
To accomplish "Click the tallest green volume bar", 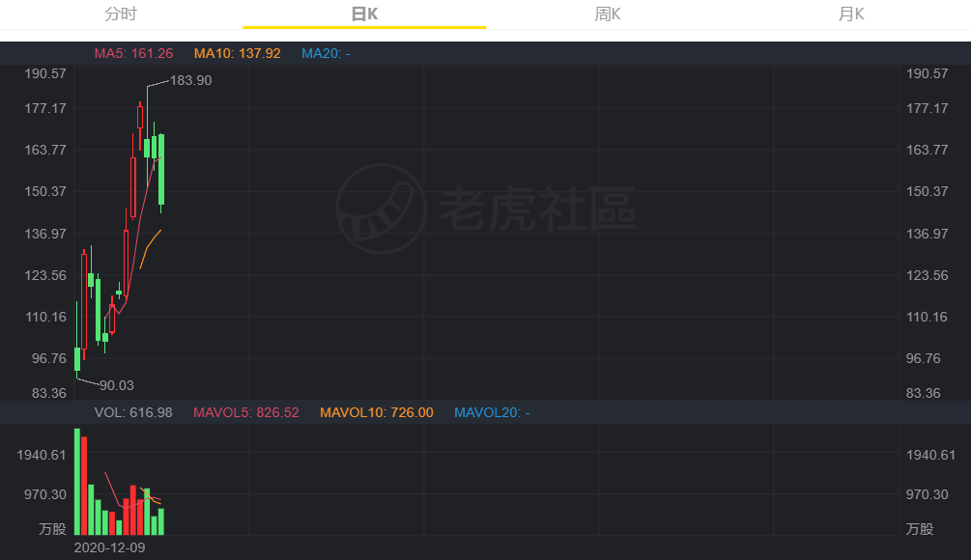I will coord(77,482).
